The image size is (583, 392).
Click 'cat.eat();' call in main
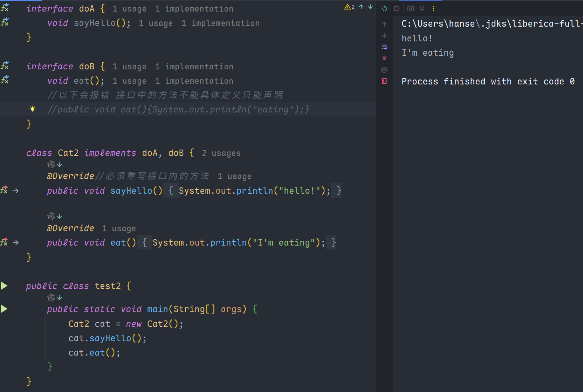pyautogui.click(x=94, y=353)
